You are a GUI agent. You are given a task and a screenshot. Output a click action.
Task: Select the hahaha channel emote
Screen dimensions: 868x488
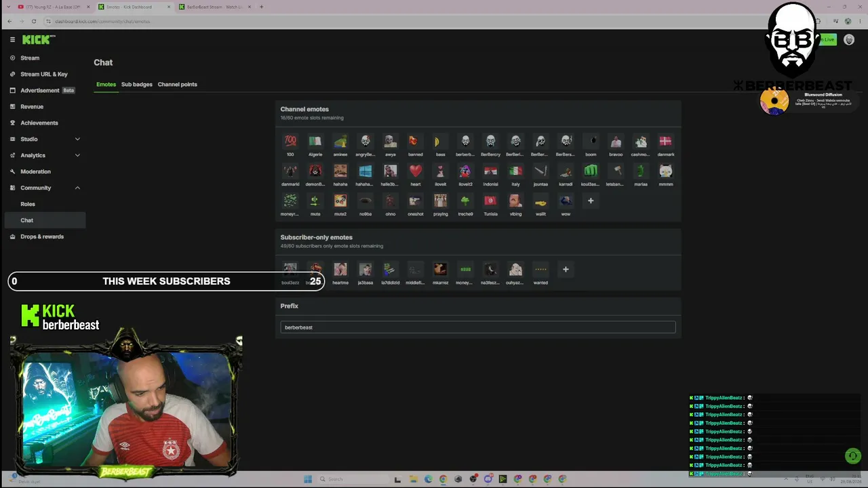340,171
